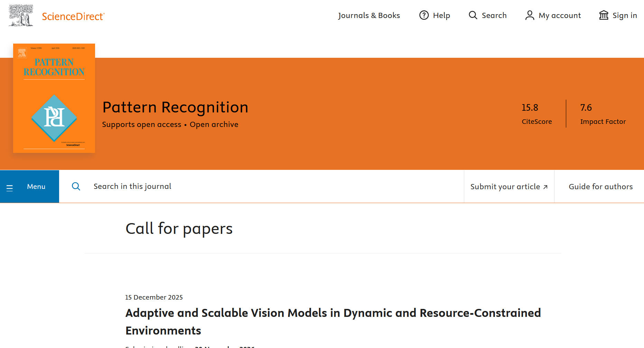
Task: Open My account
Action: (560, 16)
